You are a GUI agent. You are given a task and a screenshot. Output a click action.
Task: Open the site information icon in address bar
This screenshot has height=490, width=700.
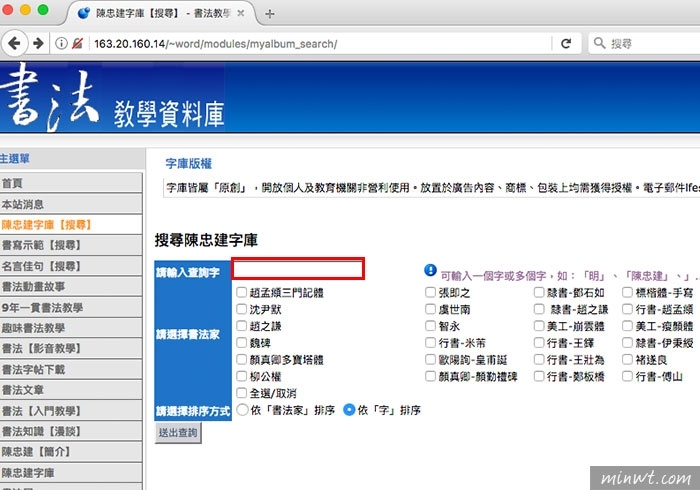(x=61, y=43)
